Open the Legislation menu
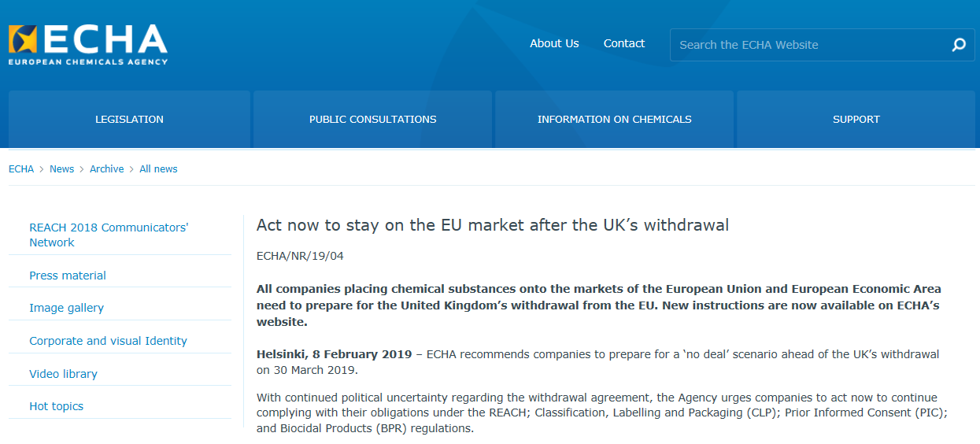The image size is (980, 444). 129,119
